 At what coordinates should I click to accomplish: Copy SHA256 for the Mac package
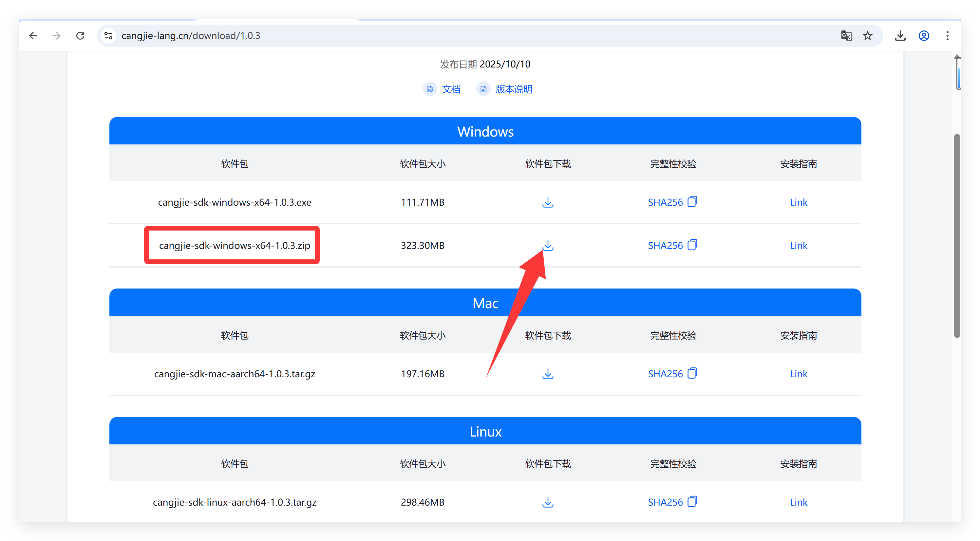click(x=692, y=373)
